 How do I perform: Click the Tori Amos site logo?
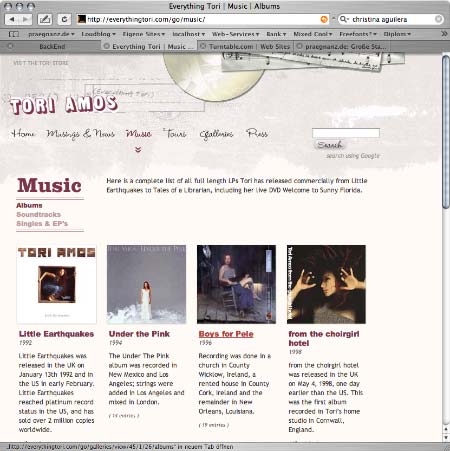click(x=63, y=105)
